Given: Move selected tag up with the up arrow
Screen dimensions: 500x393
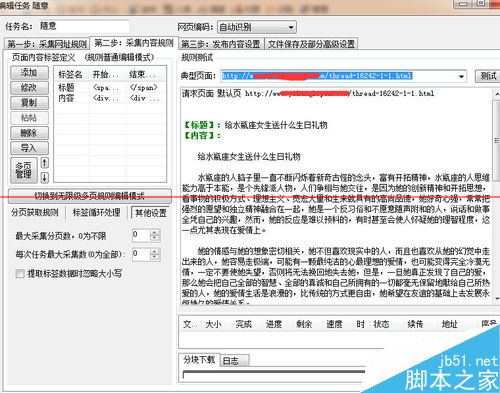Looking at the screenshot, I should point(44,163).
